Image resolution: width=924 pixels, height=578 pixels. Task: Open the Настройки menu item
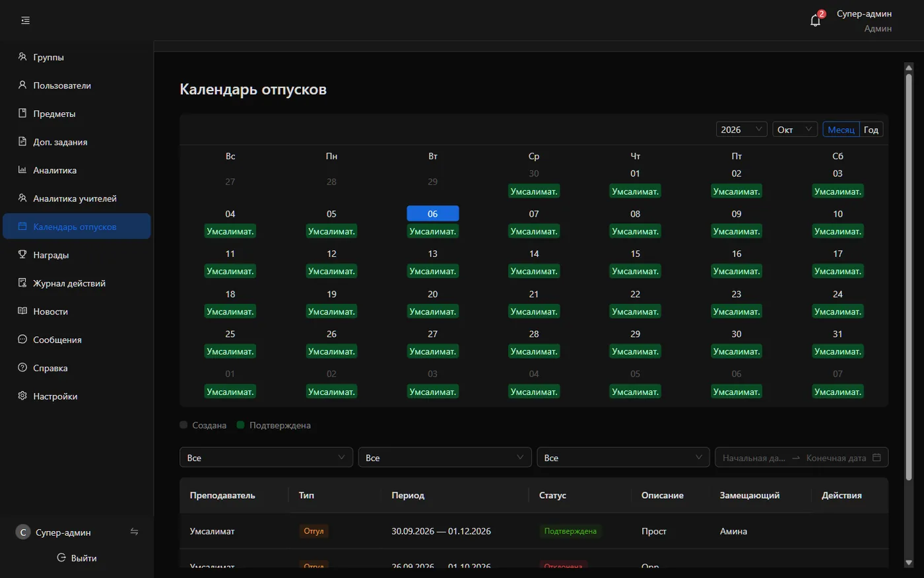coord(77,396)
